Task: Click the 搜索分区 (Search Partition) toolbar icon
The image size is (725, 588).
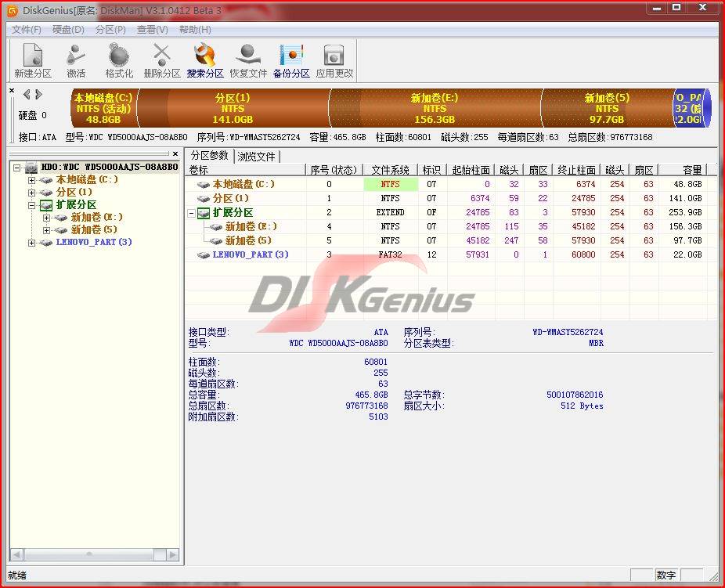Action: [x=205, y=60]
